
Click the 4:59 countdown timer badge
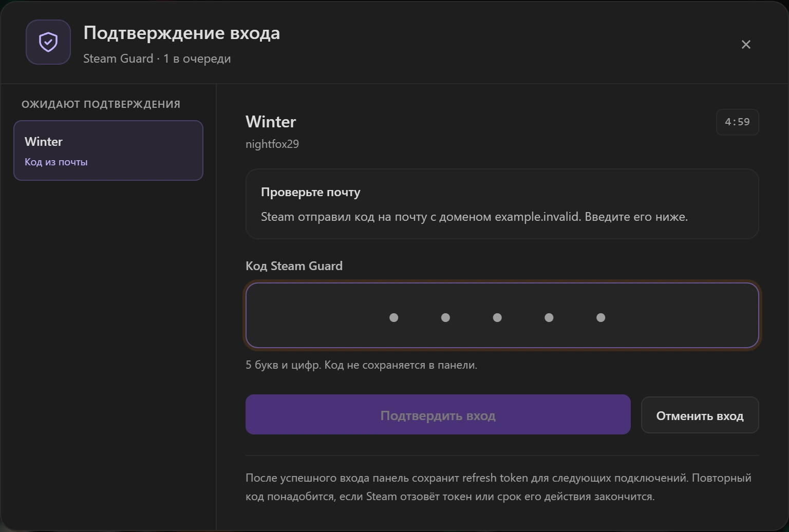737,122
